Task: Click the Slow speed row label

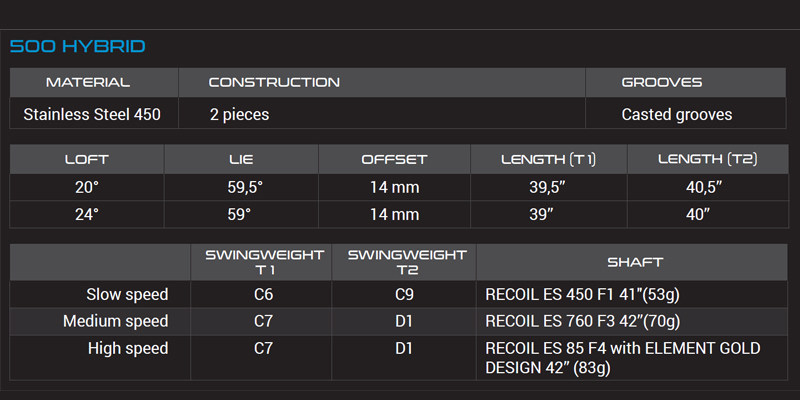Action: (127, 294)
